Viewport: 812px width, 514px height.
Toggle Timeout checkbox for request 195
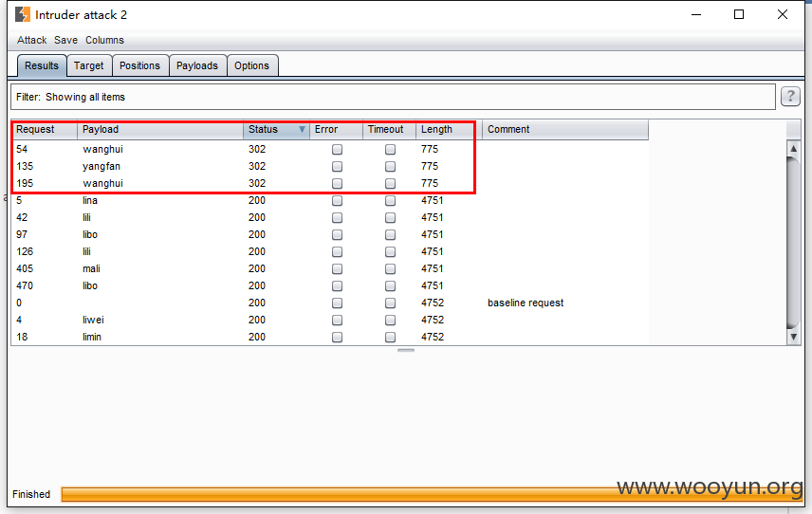pos(391,184)
